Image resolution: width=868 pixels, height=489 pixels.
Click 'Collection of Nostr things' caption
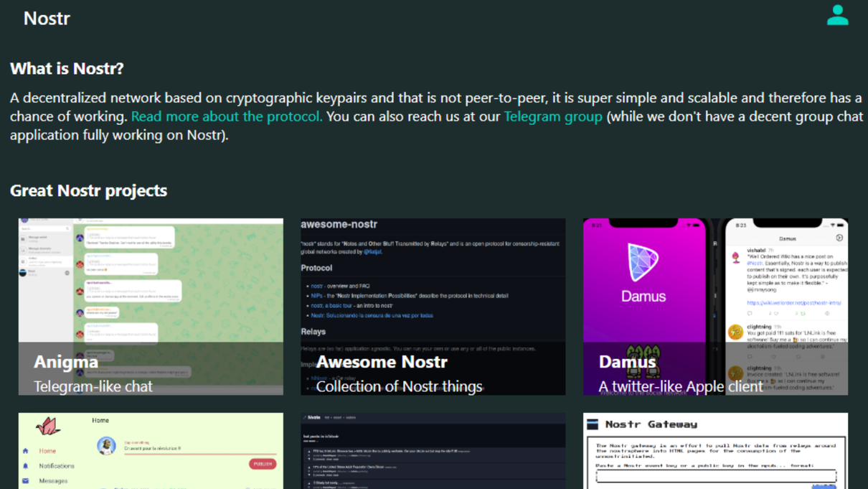point(399,386)
